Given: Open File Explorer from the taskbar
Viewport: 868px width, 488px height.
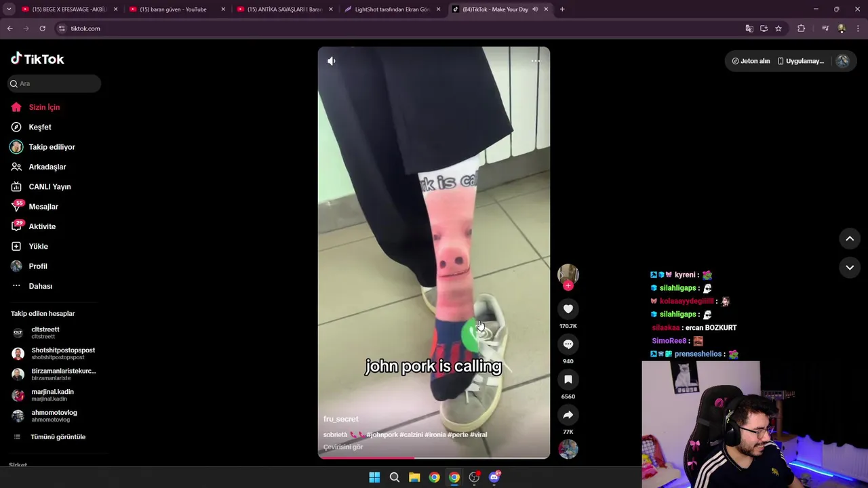Looking at the screenshot, I should [x=414, y=477].
